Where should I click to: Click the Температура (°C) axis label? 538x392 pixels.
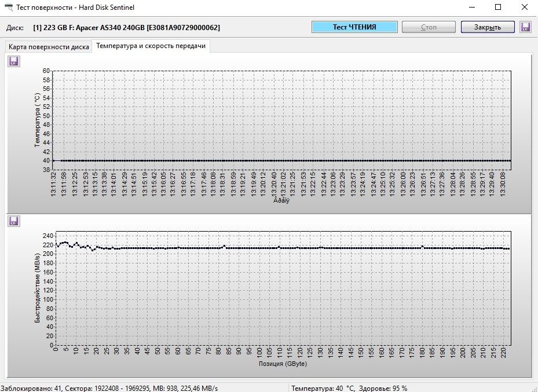[x=38, y=120]
